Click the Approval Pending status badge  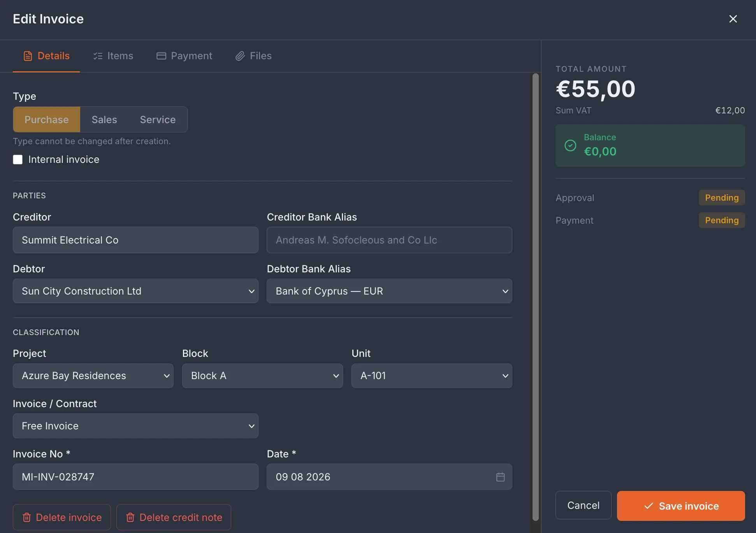722,198
